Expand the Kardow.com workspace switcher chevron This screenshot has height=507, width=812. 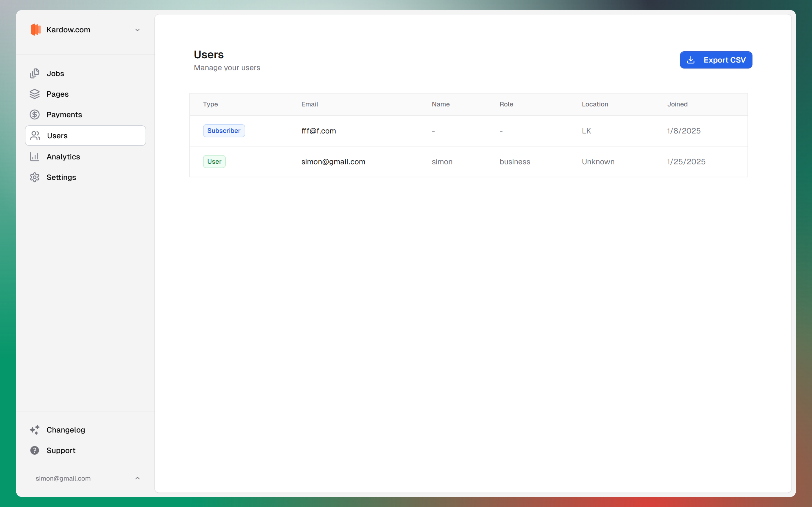click(138, 30)
